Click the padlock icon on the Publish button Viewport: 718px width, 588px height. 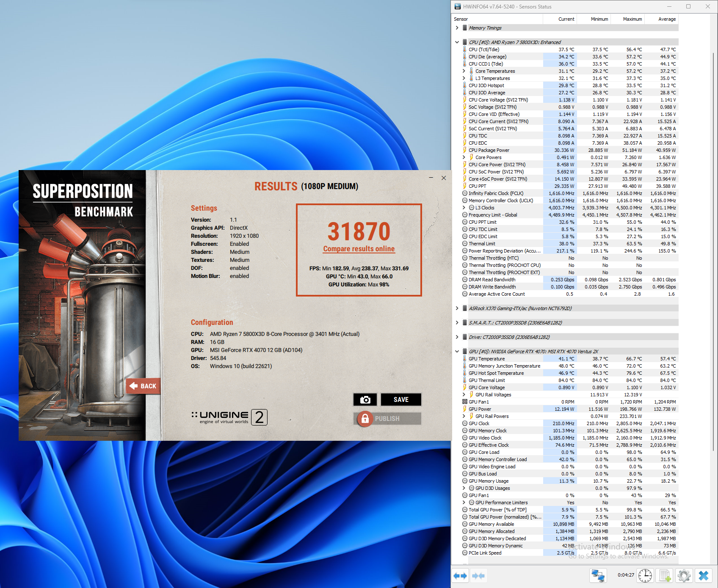coord(364,418)
